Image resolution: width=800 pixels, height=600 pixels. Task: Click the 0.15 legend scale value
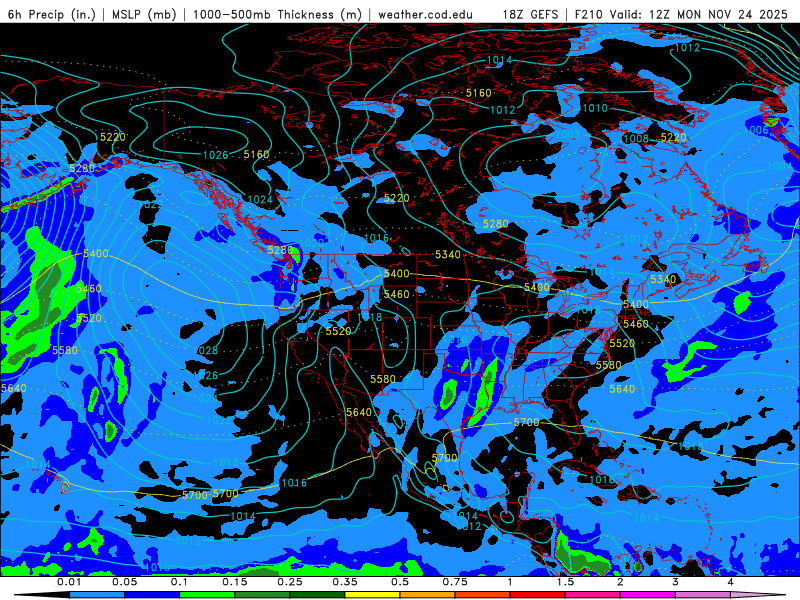(235, 582)
